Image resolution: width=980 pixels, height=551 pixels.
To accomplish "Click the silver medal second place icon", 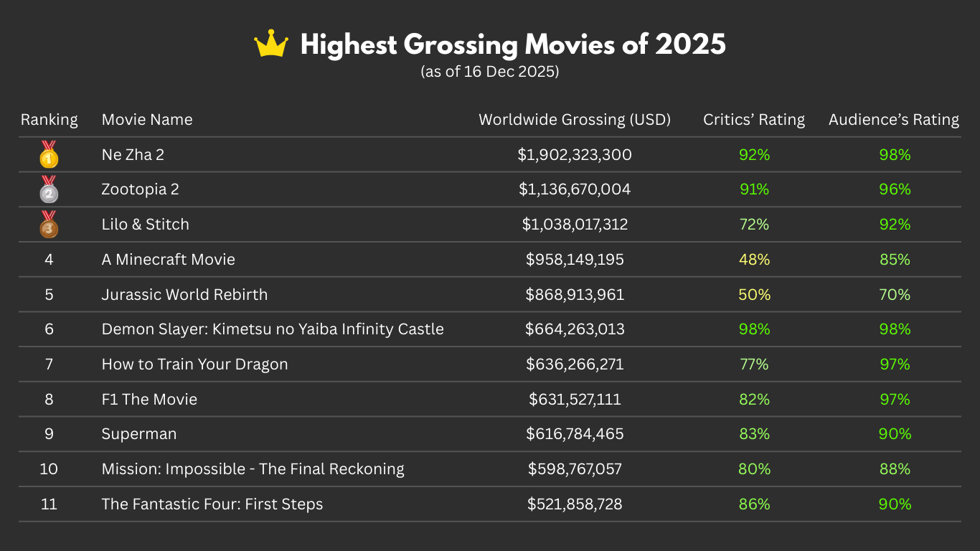I will (49, 189).
